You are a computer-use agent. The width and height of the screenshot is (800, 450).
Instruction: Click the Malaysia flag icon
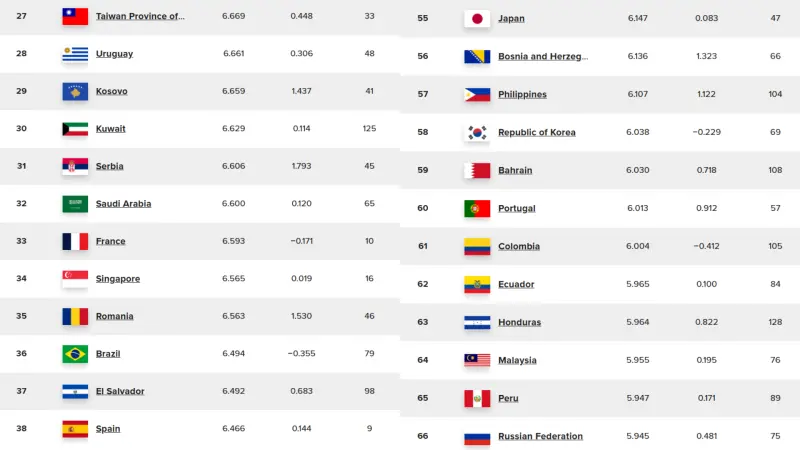[x=477, y=360]
